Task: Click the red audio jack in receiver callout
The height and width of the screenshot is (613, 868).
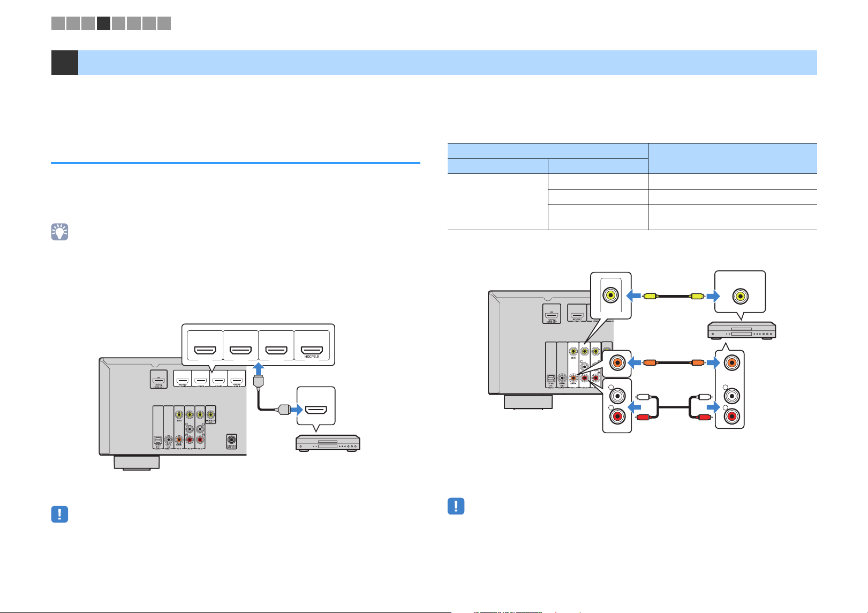Action: pyautogui.click(x=618, y=417)
